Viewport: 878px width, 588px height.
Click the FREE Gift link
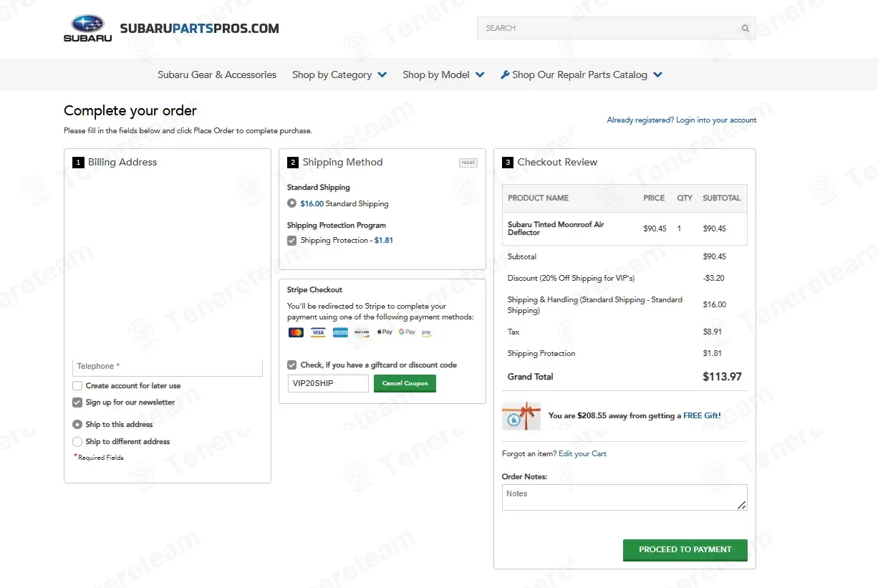click(701, 415)
